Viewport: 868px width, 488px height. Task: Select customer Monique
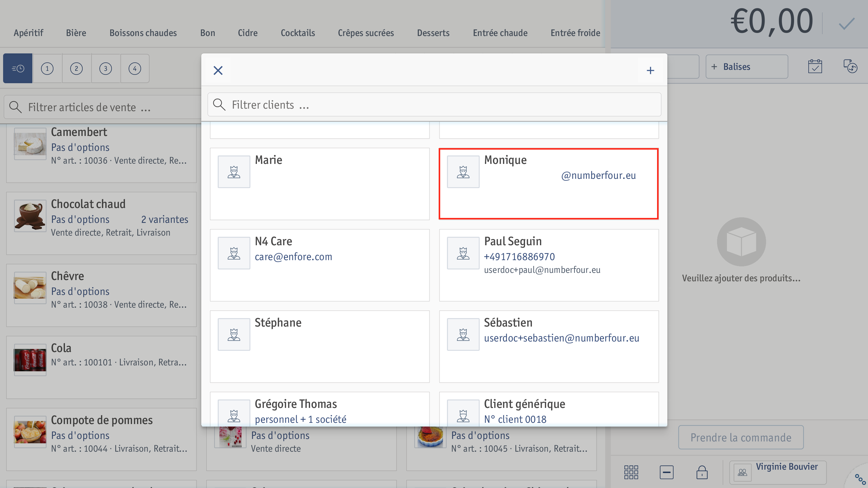(x=549, y=184)
